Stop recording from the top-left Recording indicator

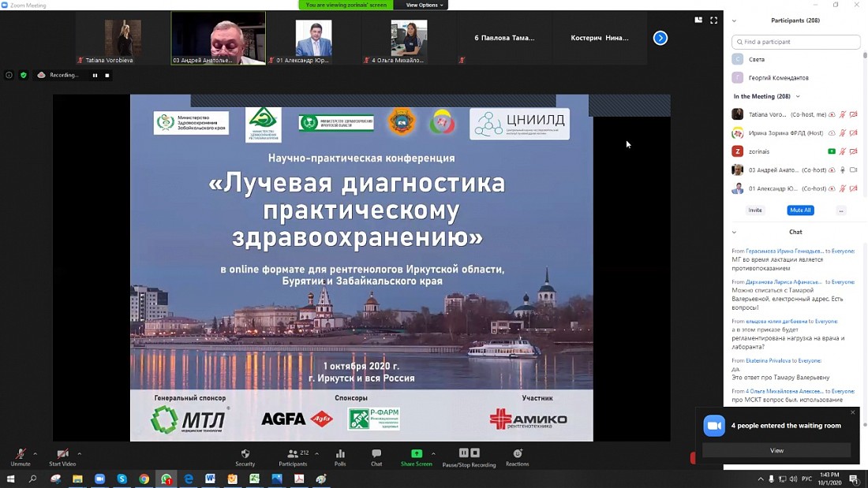point(107,75)
